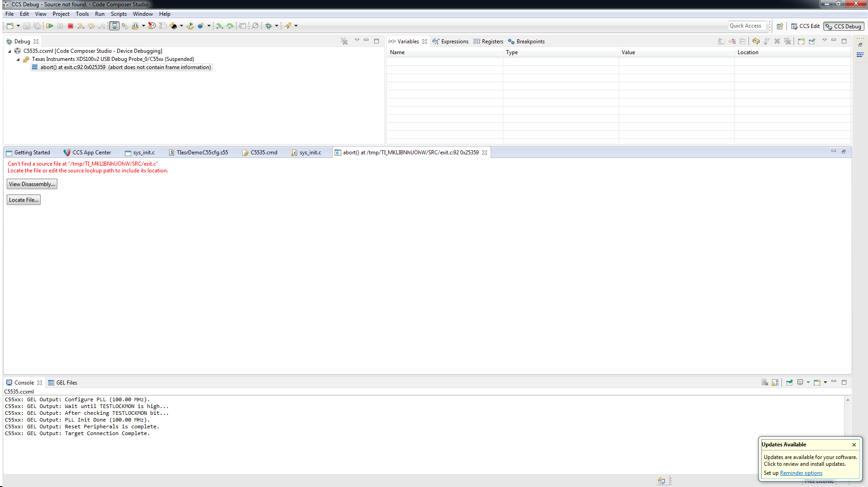This screenshot has width=868, height=487.
Task: Click the CPU Reset chip icon
Action: coord(174,26)
